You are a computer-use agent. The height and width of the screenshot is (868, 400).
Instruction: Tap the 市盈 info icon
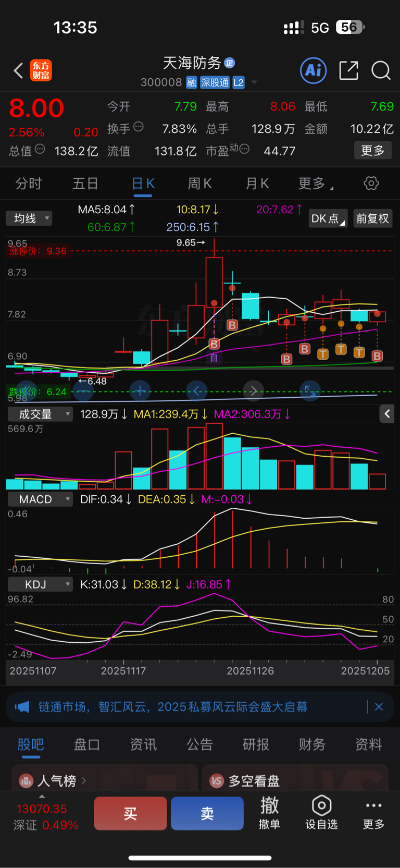pyautogui.click(x=244, y=150)
